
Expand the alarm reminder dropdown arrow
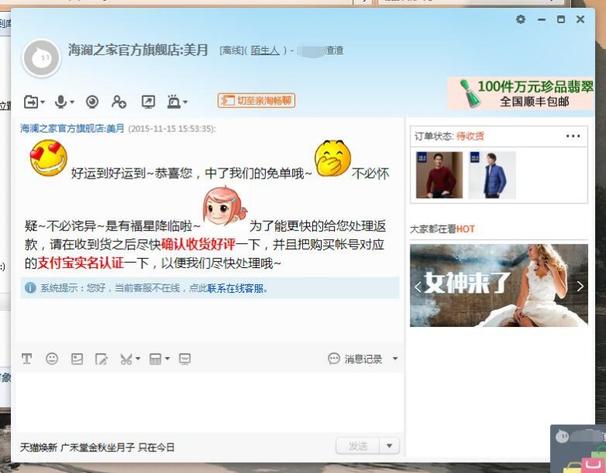click(x=185, y=102)
